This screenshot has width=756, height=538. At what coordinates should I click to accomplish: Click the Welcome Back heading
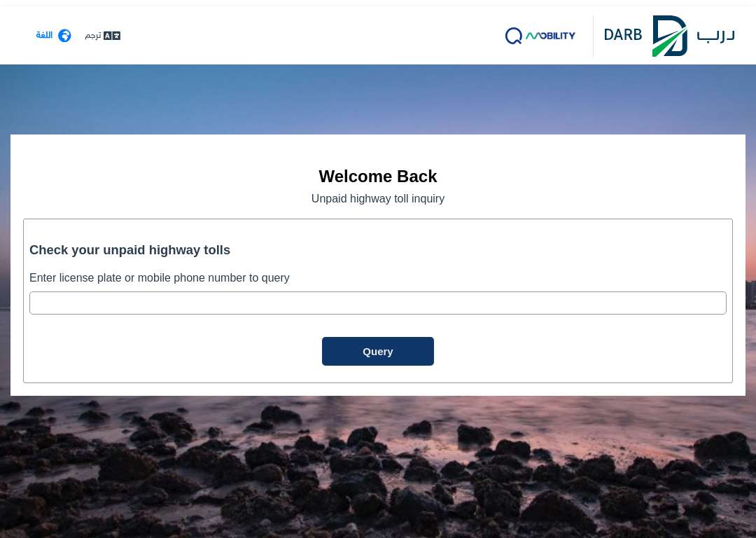click(x=378, y=176)
